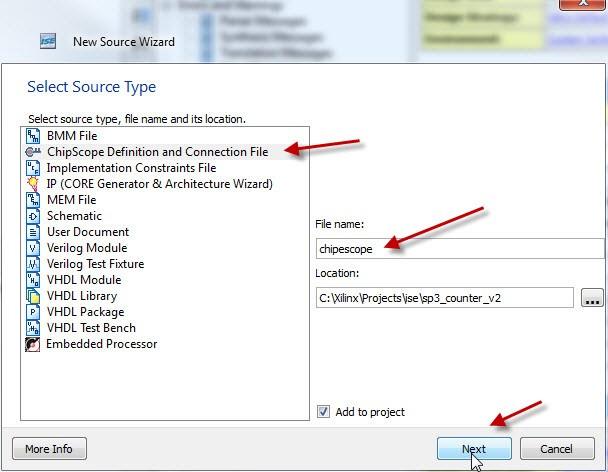Click the File name input field
The image size is (608, 472).
(x=460, y=249)
